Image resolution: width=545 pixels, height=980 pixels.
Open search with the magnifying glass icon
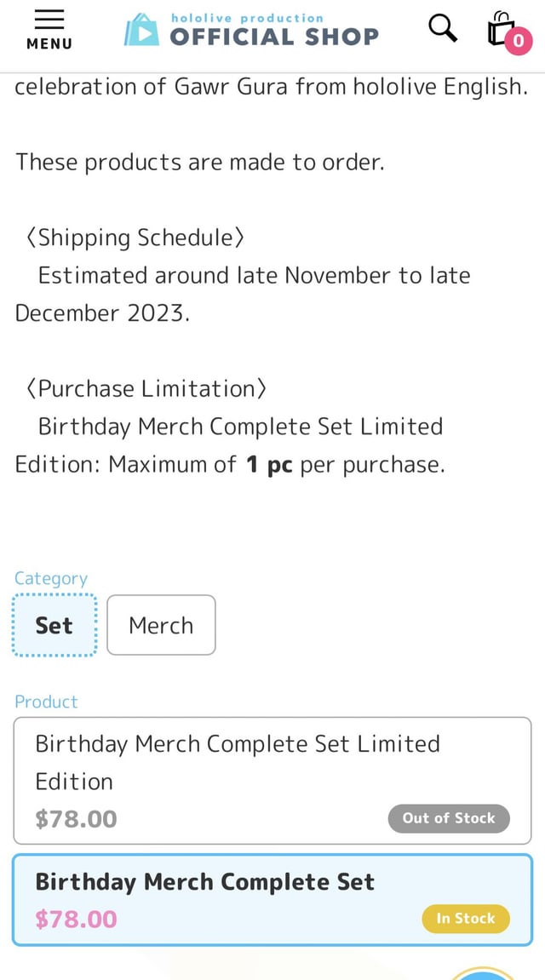tap(443, 29)
